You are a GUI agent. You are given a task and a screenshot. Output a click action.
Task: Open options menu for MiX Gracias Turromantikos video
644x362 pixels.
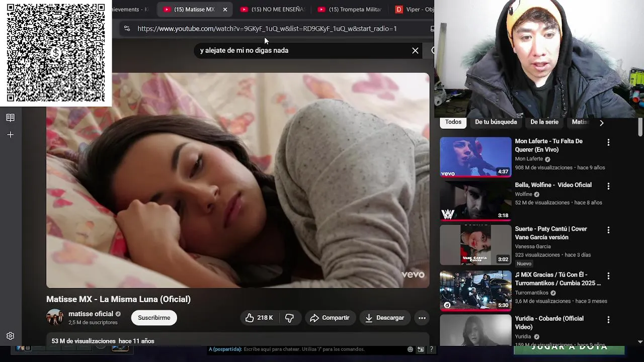click(x=608, y=276)
